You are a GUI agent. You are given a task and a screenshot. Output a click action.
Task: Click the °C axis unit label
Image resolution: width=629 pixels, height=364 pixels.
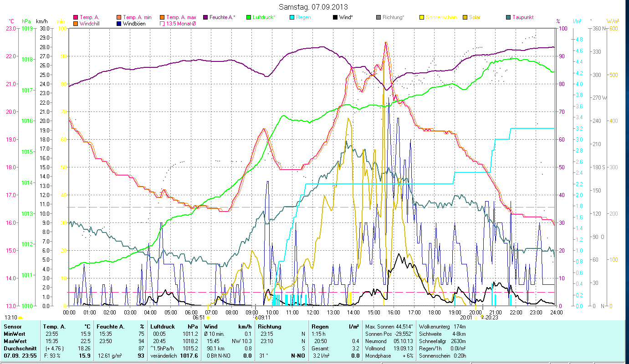coord(11,21)
